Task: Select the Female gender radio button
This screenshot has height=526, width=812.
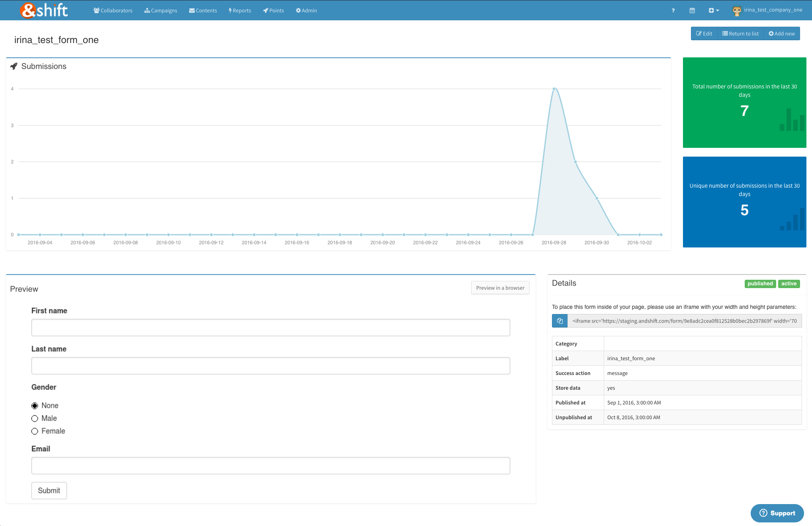Action: (x=35, y=431)
